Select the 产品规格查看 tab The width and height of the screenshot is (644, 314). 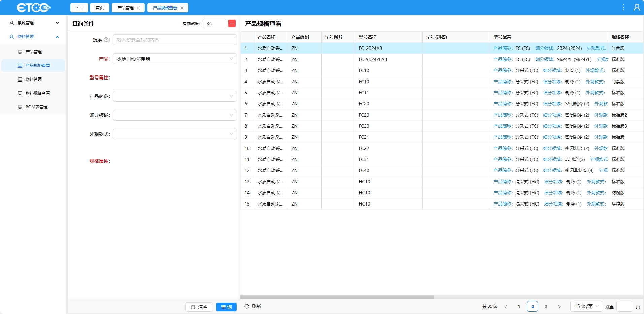click(x=165, y=8)
